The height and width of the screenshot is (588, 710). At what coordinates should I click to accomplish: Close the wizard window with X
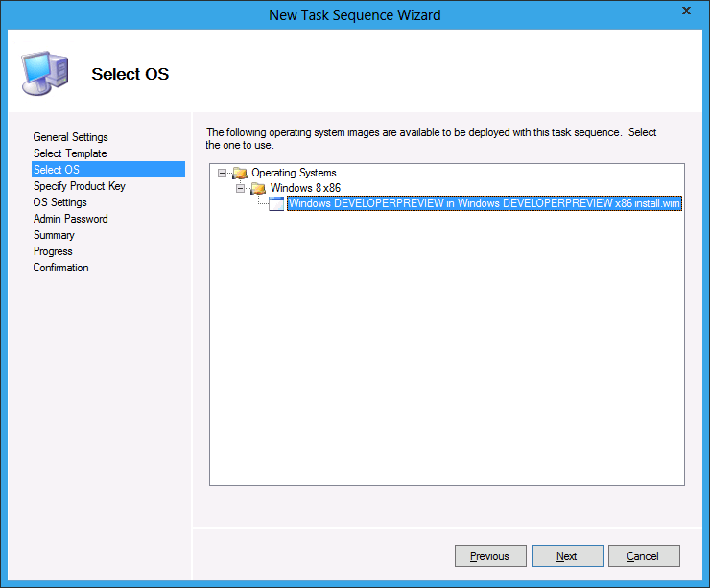[686, 11]
